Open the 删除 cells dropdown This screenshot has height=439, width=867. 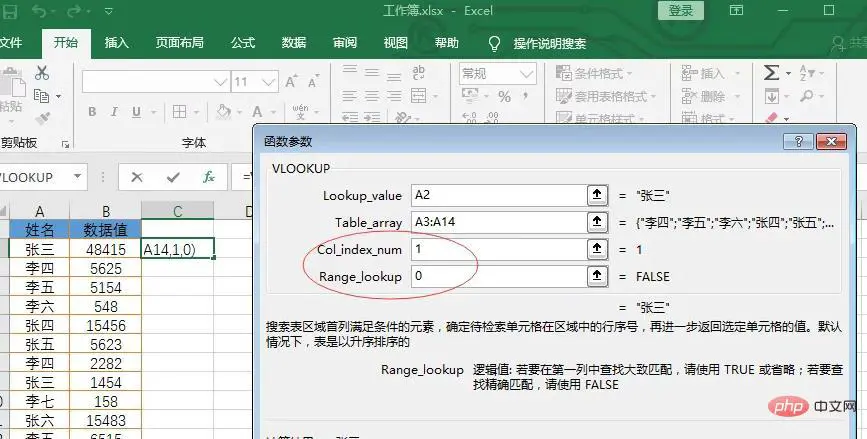[737, 97]
